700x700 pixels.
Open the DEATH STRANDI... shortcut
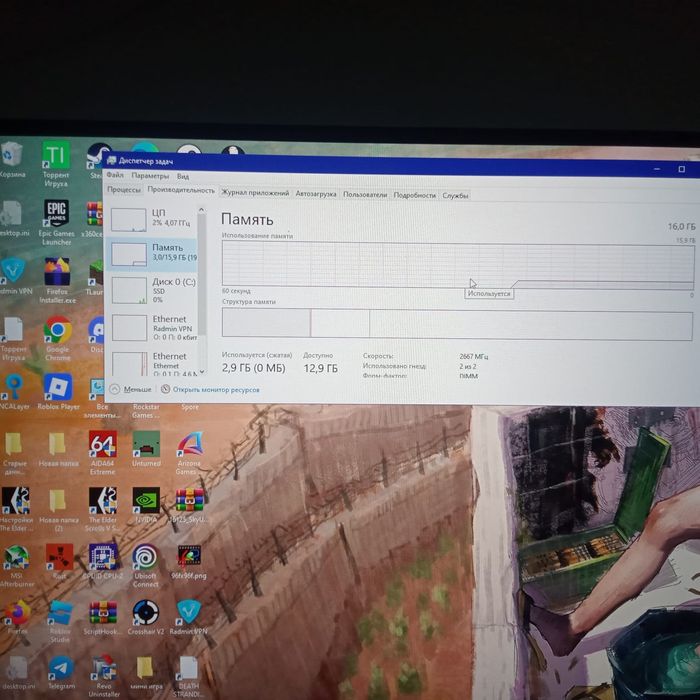188,676
